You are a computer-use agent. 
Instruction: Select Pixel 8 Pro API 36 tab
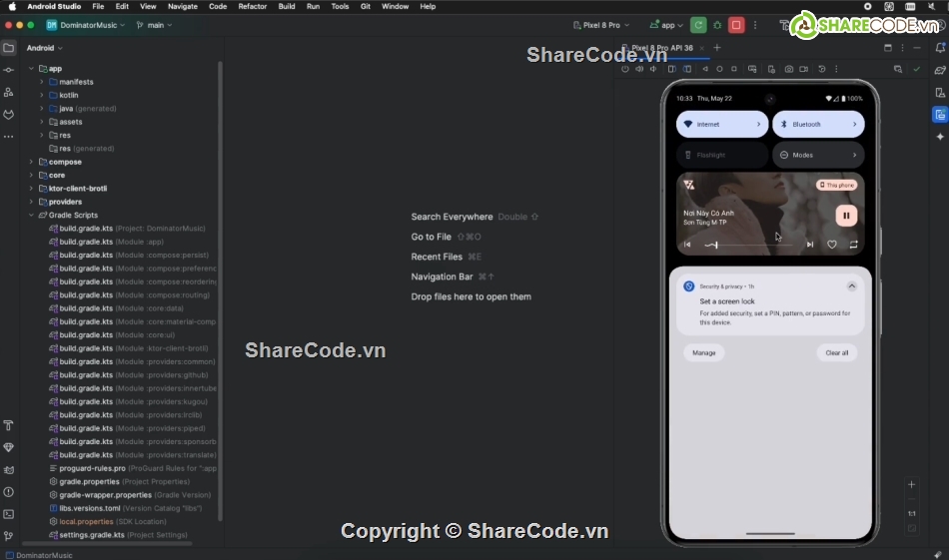[x=661, y=48]
